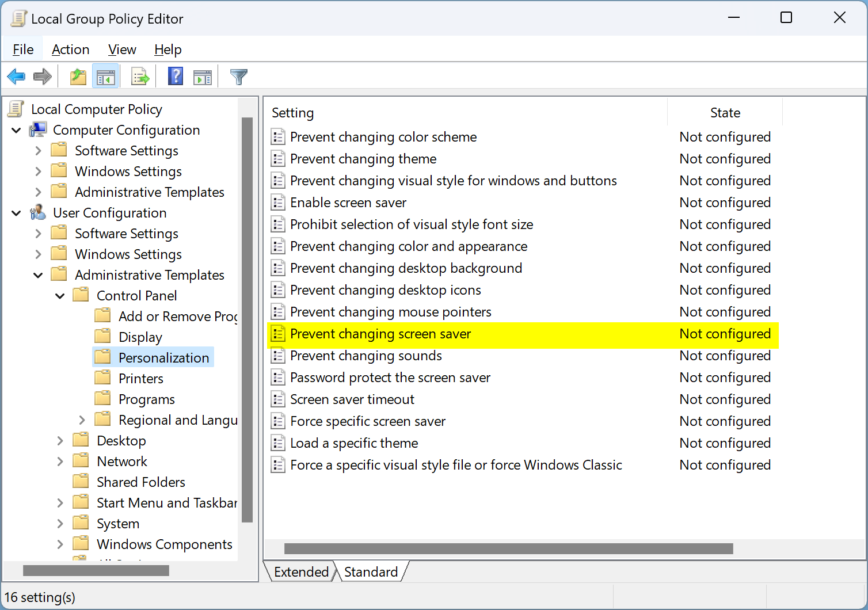
Task: Click the Filter funnel toolbar icon
Action: 238,77
